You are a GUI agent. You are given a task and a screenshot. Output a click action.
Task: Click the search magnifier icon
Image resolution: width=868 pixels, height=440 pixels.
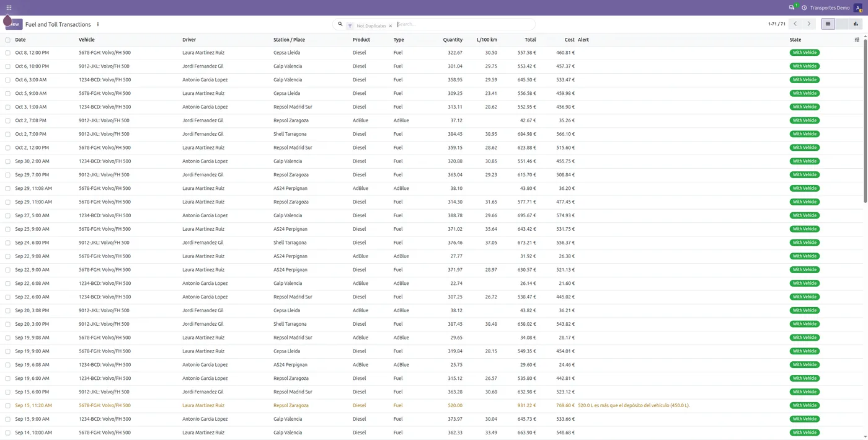pos(340,24)
